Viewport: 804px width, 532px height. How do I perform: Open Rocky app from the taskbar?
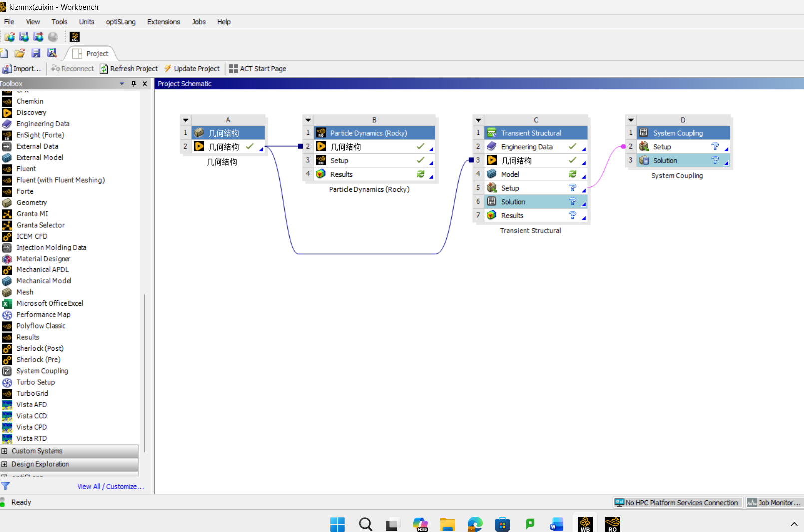612,524
